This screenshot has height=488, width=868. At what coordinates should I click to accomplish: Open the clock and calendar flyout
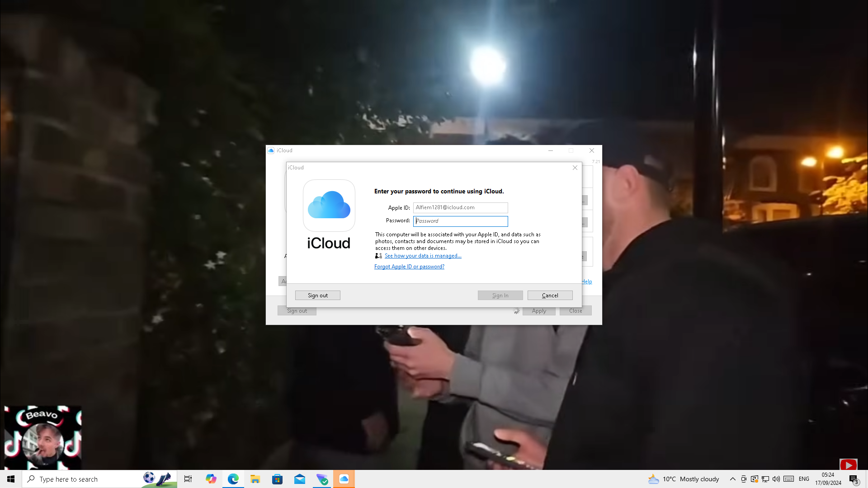pyautogui.click(x=828, y=479)
